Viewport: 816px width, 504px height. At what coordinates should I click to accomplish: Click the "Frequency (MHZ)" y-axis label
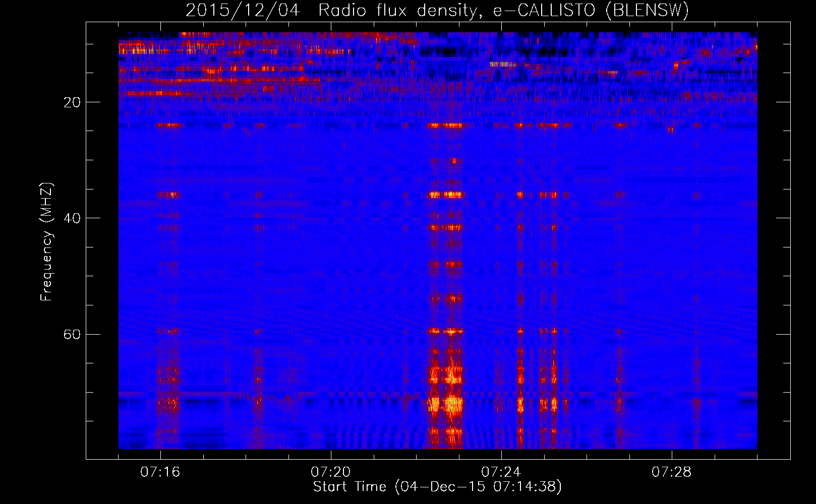tap(46, 242)
